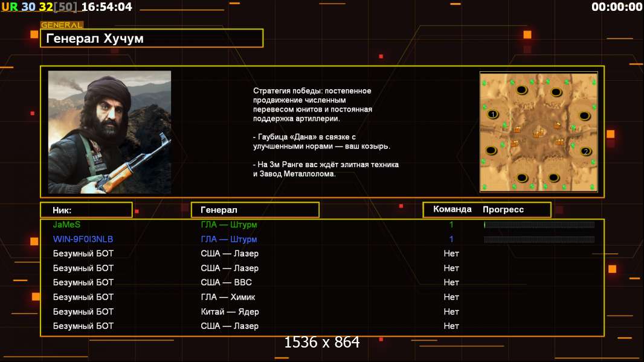Select player nickname JaMeS

pos(66,224)
